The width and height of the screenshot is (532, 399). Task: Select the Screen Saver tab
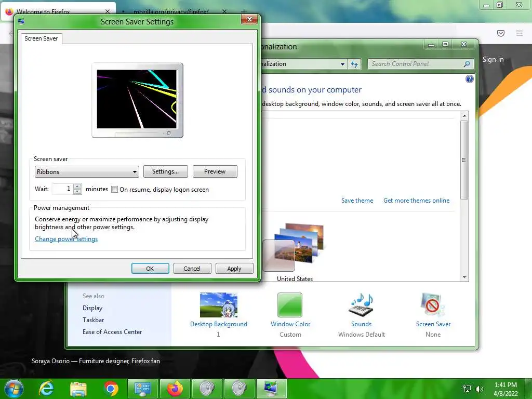click(41, 38)
